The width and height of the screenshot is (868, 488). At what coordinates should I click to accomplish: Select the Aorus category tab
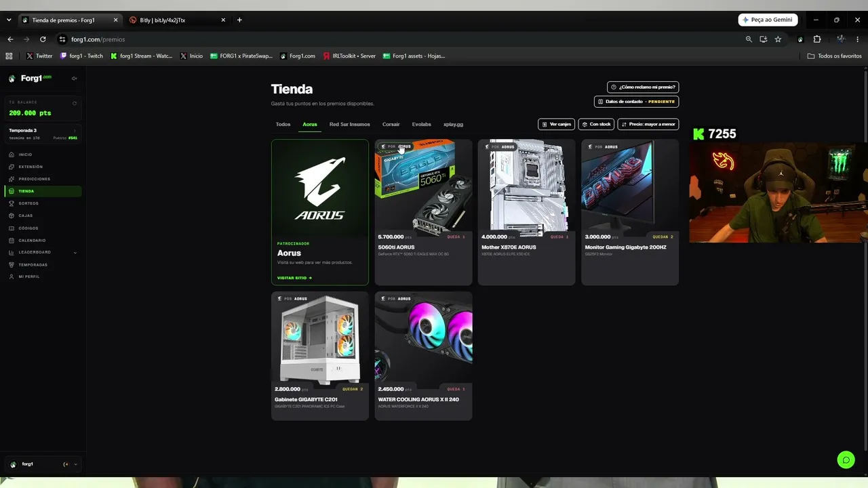tap(310, 125)
